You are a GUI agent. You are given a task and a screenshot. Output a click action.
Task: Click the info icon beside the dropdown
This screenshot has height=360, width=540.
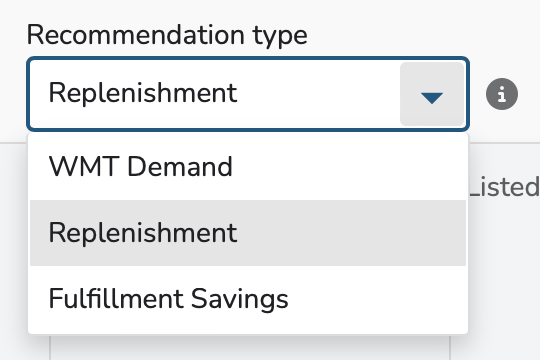(502, 94)
